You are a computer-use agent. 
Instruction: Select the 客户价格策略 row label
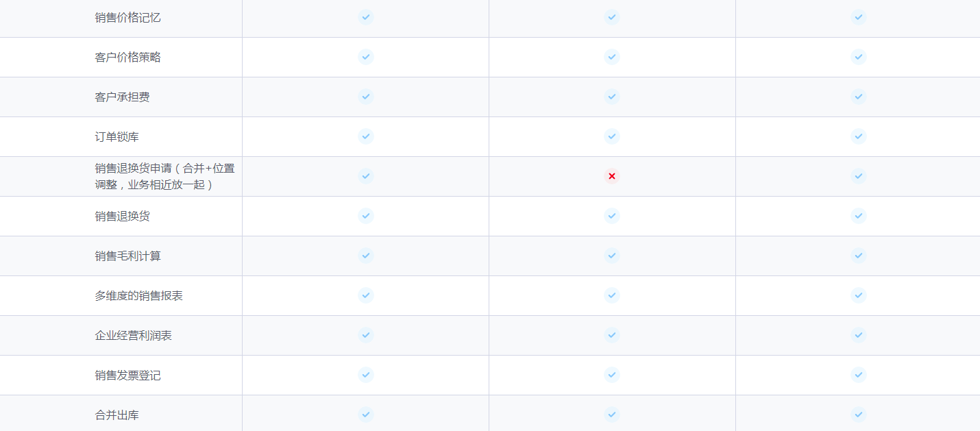[128, 58]
